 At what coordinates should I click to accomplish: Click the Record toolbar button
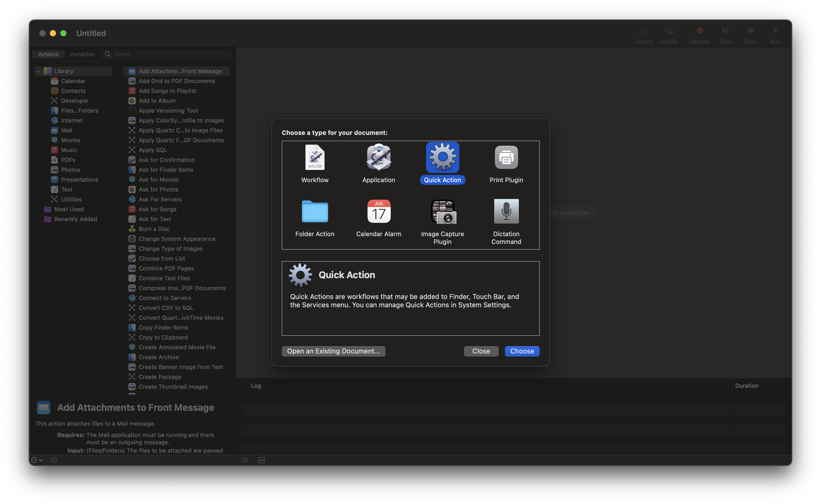pyautogui.click(x=699, y=35)
